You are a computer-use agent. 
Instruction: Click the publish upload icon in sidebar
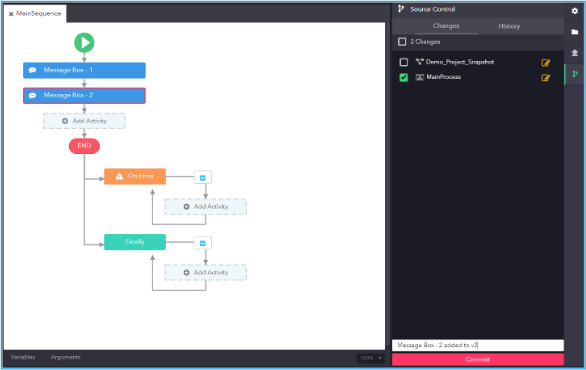point(575,53)
